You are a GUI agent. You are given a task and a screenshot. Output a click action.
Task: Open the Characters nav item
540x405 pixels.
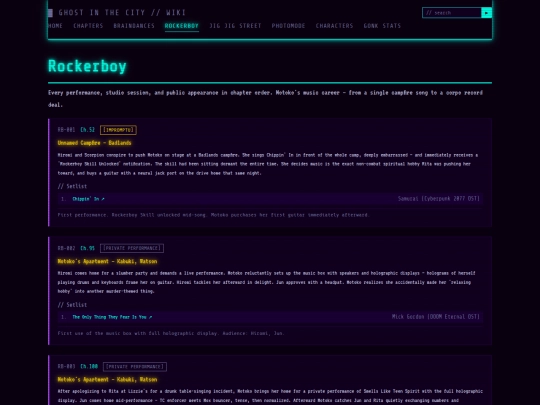[x=334, y=26]
